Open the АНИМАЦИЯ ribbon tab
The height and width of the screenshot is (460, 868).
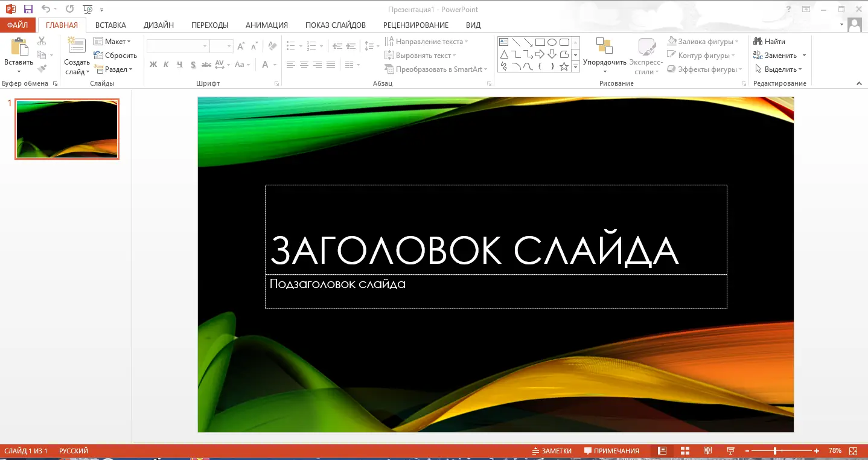click(266, 25)
